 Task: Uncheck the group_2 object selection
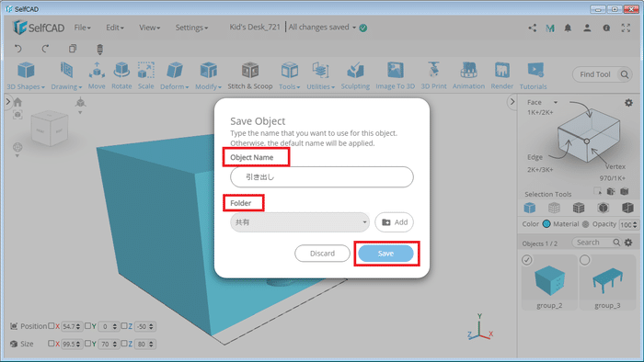tap(527, 260)
